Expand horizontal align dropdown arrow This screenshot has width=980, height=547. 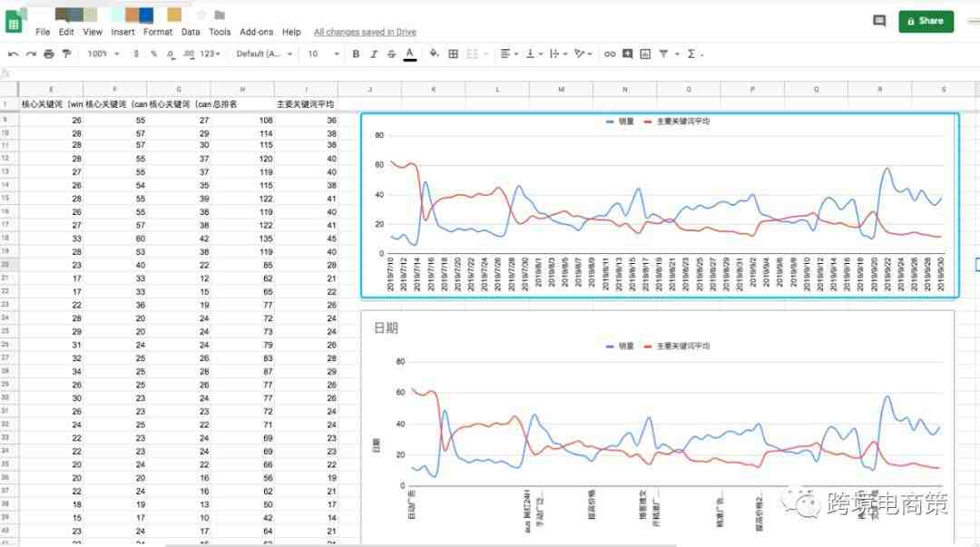coord(516,54)
